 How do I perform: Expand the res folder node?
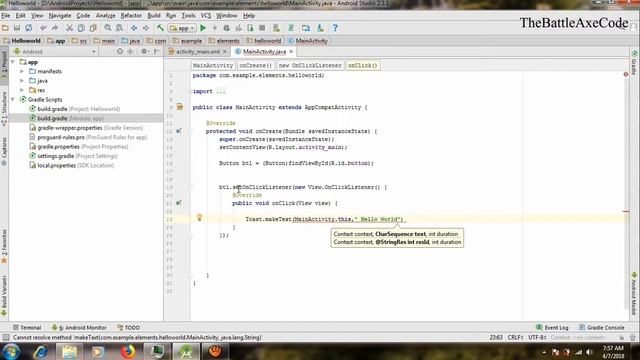point(22,90)
